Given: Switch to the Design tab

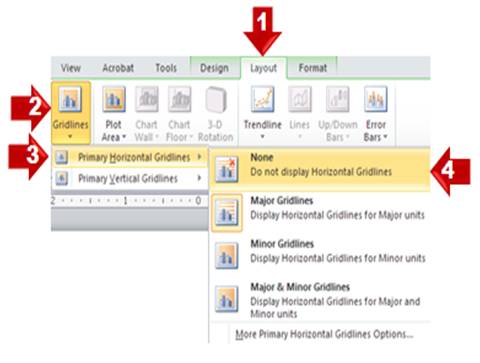Looking at the screenshot, I should (214, 68).
